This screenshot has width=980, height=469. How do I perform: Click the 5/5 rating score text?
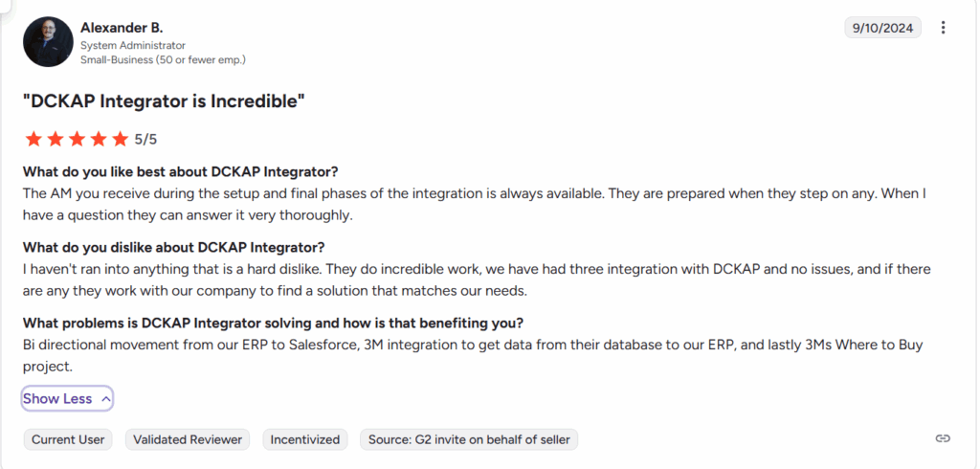point(145,140)
